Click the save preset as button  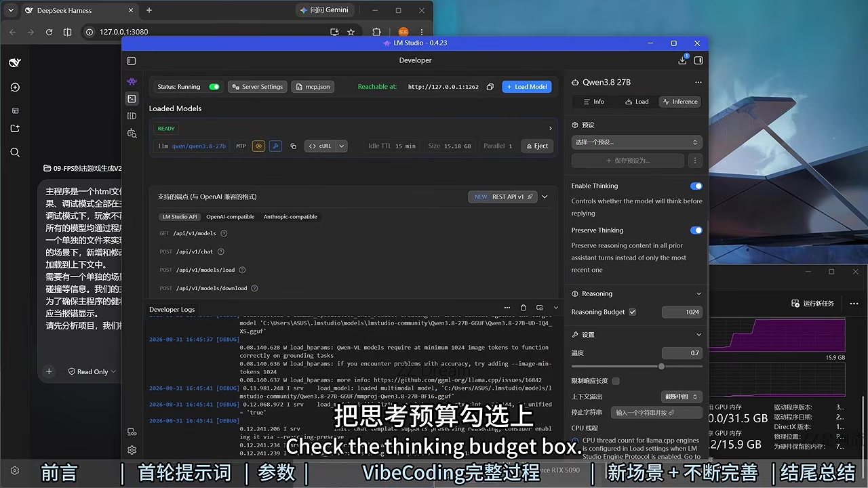point(627,161)
